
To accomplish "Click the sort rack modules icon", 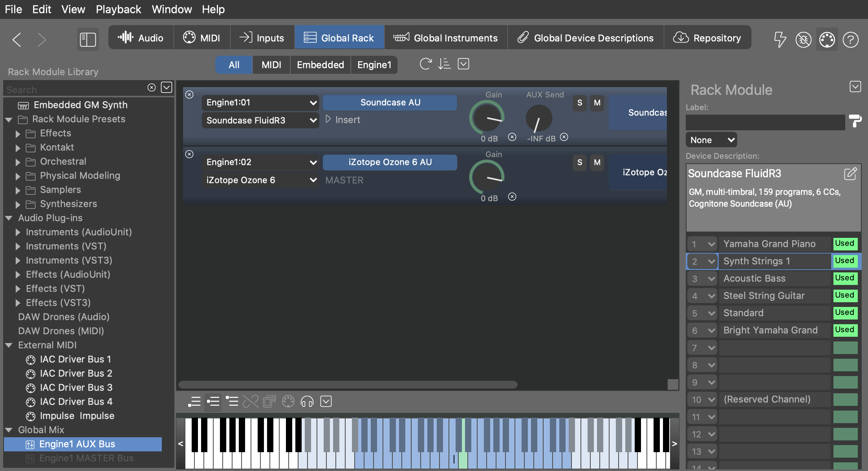I will 444,64.
